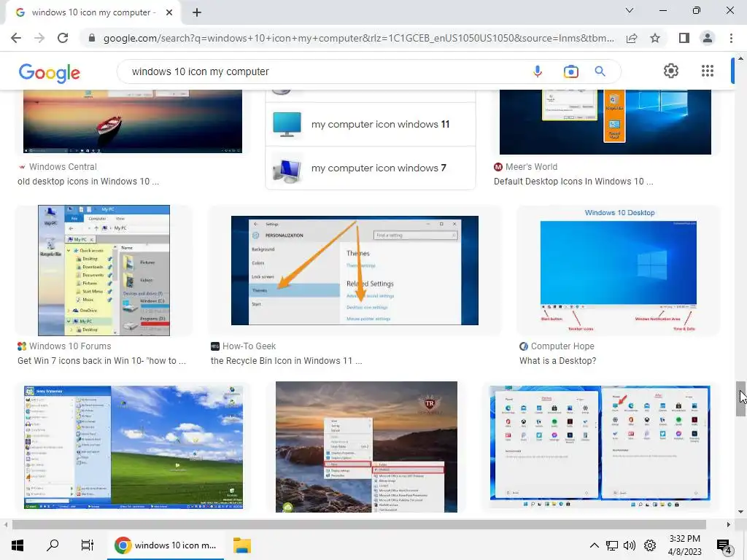Open the network tray icon

[612, 545]
